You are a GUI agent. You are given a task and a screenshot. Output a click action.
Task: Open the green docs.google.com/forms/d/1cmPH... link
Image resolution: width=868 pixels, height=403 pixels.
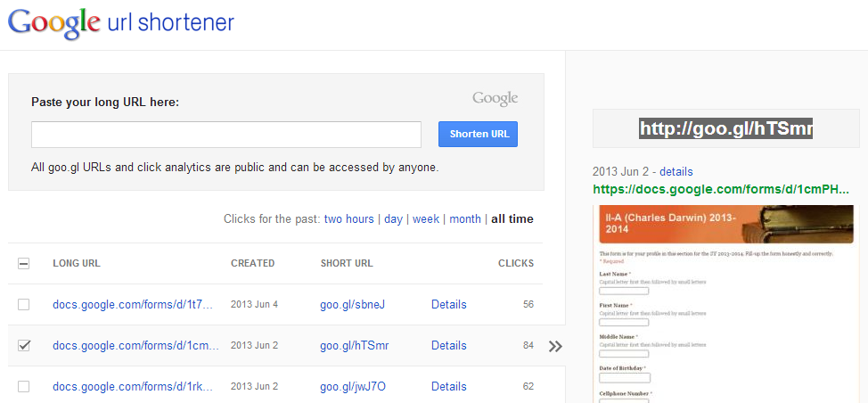720,189
